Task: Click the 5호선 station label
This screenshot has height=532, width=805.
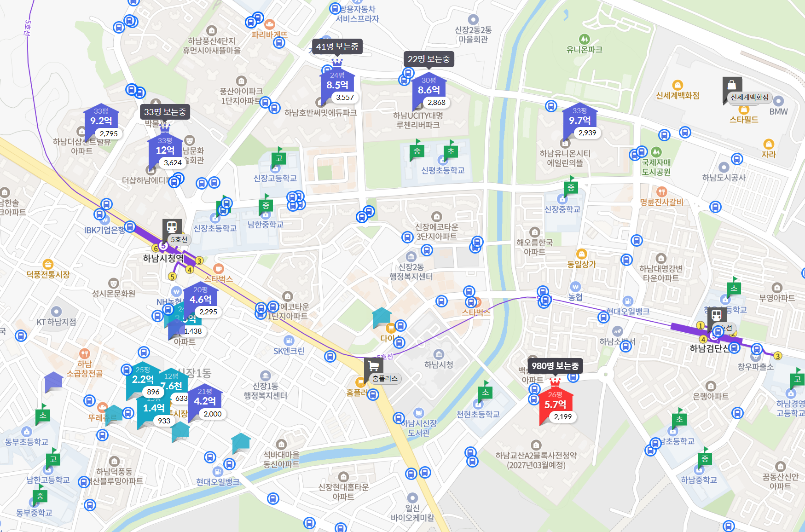Action: coord(179,239)
